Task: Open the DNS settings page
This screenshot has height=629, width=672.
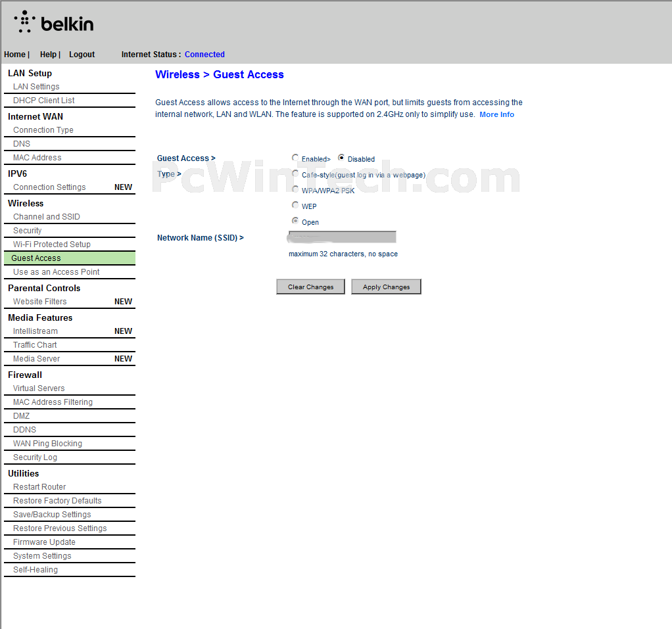Action: 22,143
